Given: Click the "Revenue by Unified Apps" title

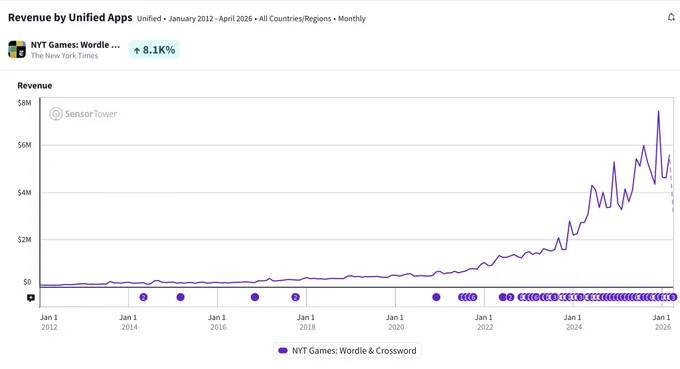Looking at the screenshot, I should [70, 17].
